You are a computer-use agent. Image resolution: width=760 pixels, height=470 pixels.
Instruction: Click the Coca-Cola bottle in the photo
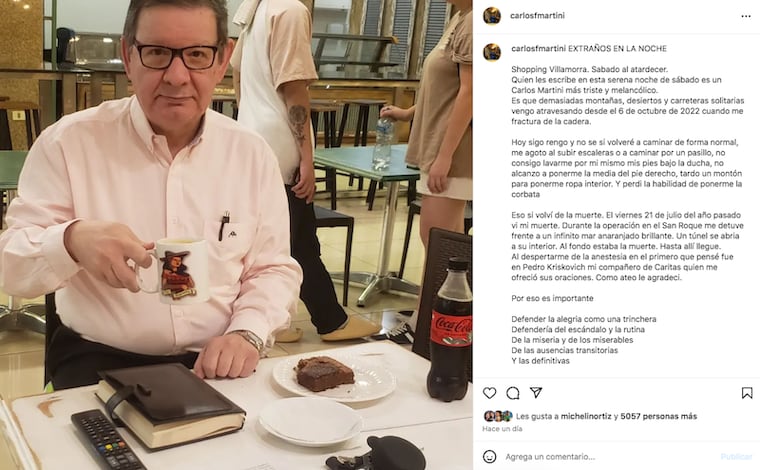coord(450,329)
